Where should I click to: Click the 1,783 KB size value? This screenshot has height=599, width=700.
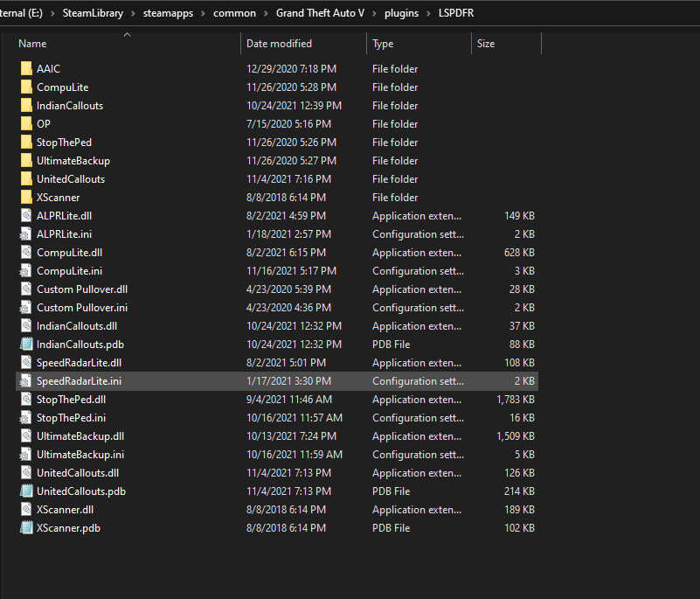coord(516,400)
